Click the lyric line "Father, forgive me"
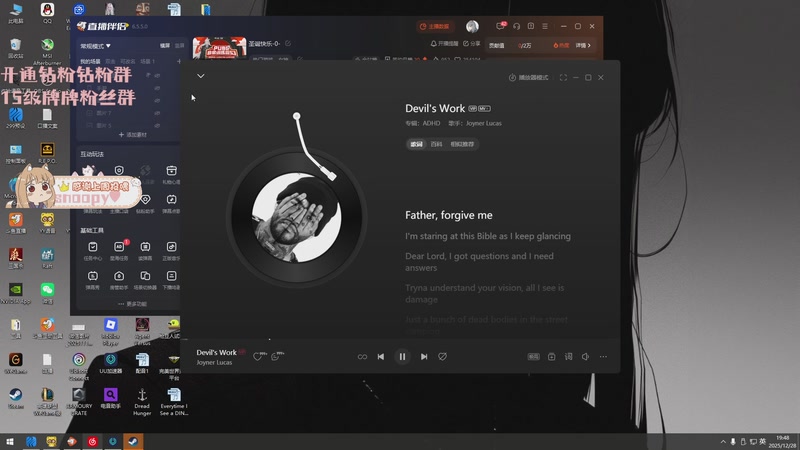This screenshot has height=450, width=800. tap(448, 215)
